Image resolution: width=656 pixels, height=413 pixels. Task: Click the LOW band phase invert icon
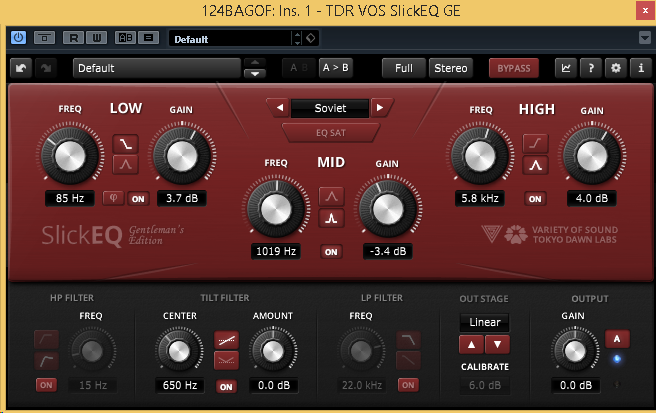pos(114,198)
